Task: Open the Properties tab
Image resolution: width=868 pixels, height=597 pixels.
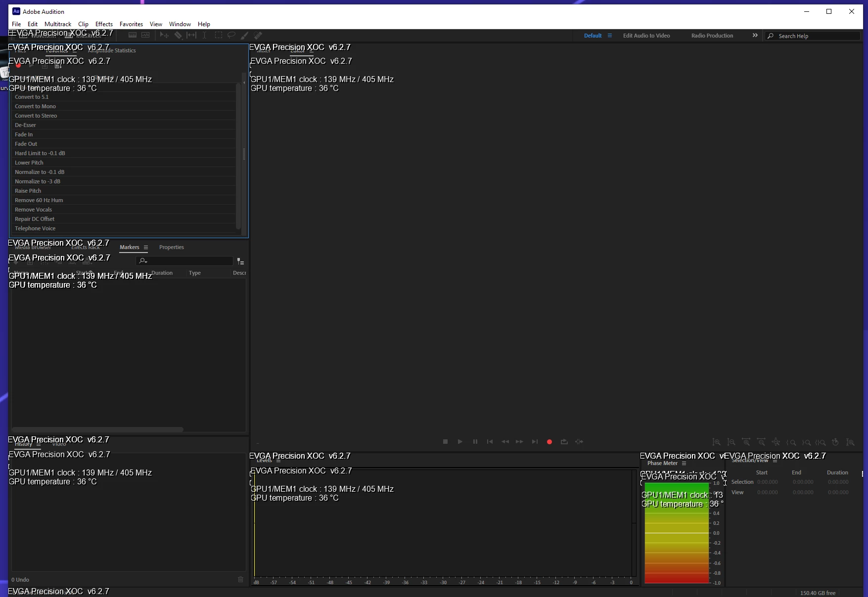Action: (172, 247)
